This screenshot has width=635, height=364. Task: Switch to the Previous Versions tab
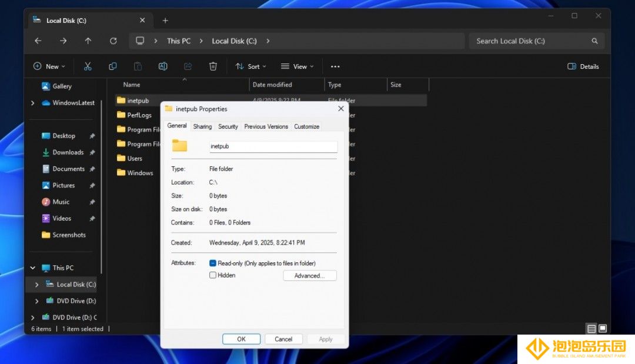(x=266, y=127)
